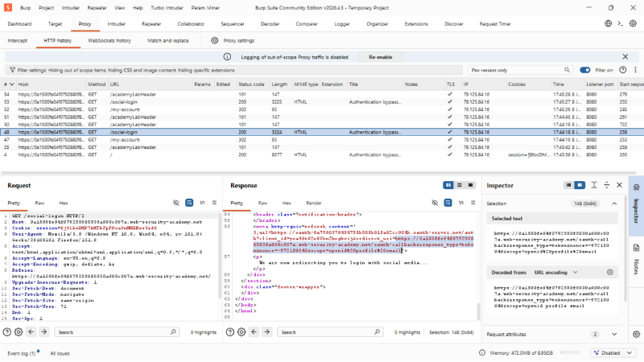Select side-by-side request/response layout
This screenshot has width=644, height=362.
point(448,185)
